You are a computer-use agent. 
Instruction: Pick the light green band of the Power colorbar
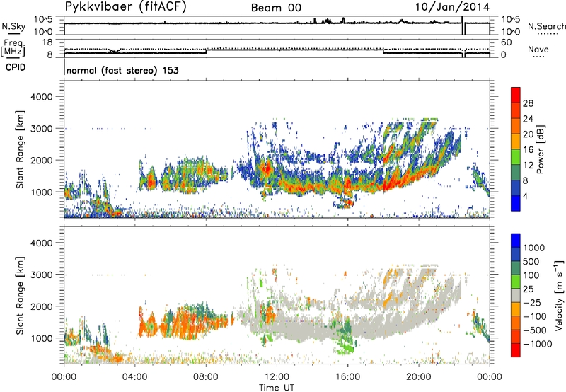[516, 157]
